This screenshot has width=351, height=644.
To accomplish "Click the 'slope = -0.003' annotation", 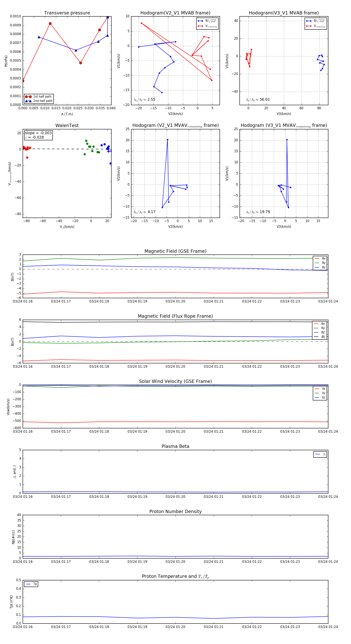I will 38,133.
